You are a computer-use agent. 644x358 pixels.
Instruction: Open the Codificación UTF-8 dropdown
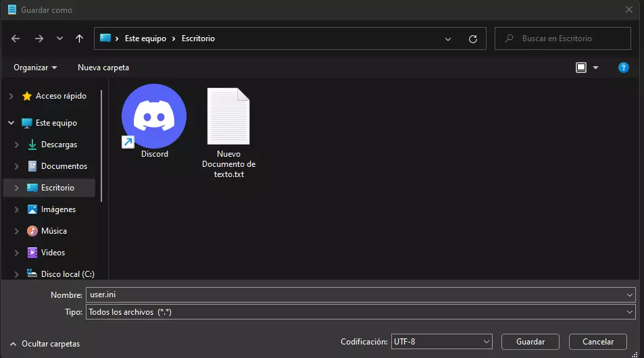[x=441, y=342]
